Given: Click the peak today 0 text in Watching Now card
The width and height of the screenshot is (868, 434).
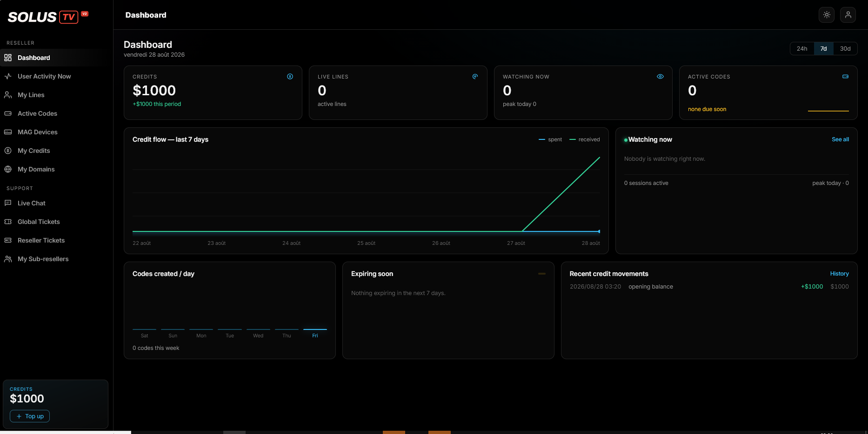Looking at the screenshot, I should (x=520, y=104).
